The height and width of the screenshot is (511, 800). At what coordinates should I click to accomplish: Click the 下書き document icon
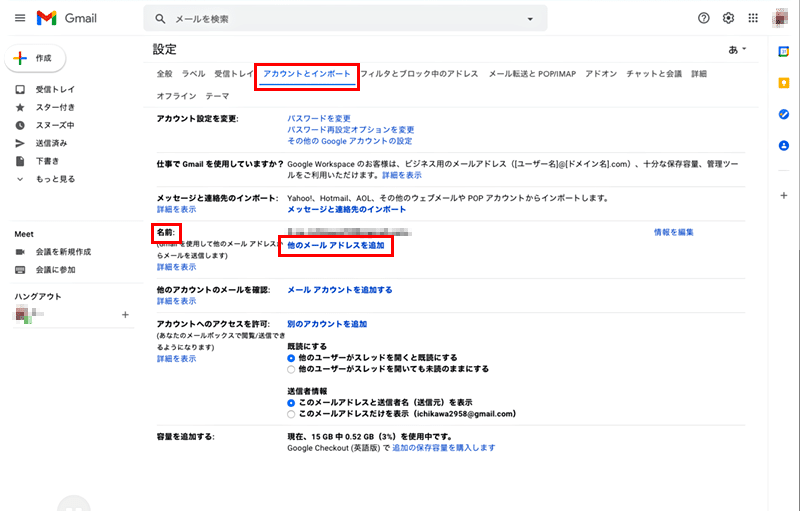tap(20, 161)
